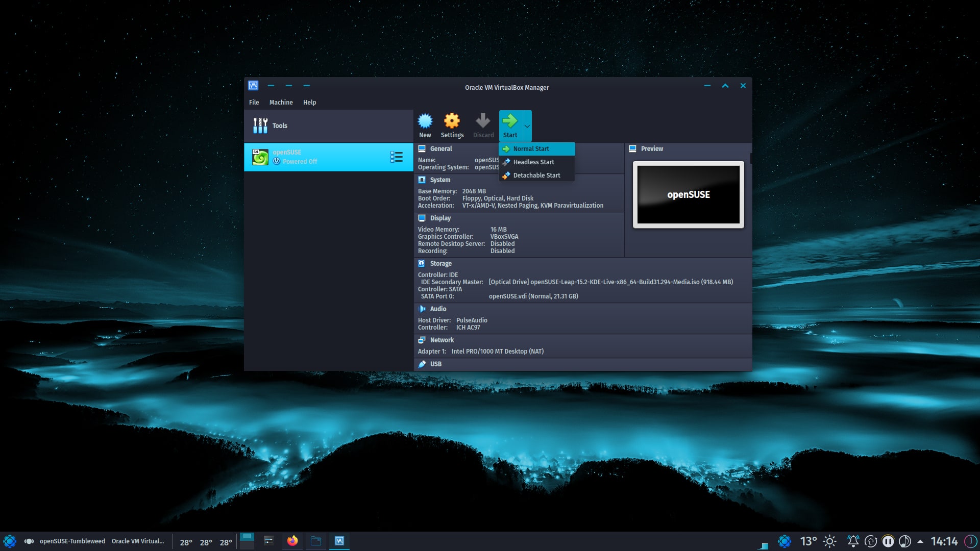980x551 pixels.
Task: Click the USB section header
Action: [x=435, y=364]
